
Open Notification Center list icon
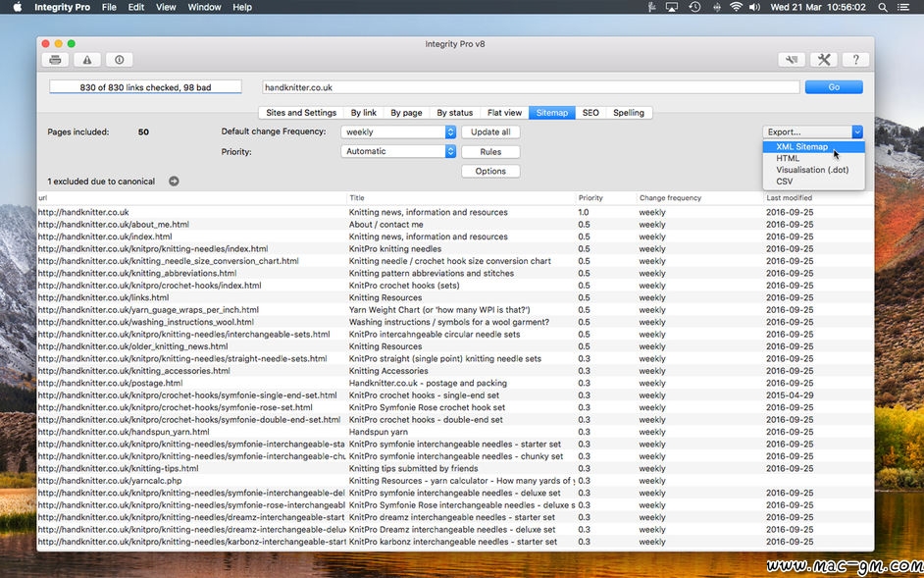coord(902,7)
